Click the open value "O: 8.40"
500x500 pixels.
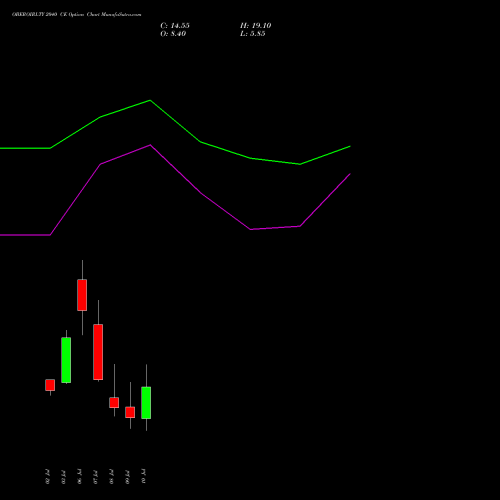point(173,34)
